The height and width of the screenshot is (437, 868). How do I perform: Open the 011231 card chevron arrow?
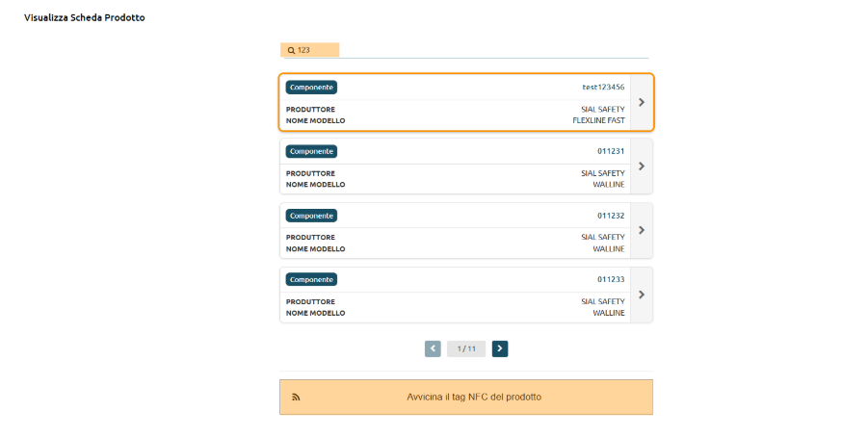coord(642,166)
